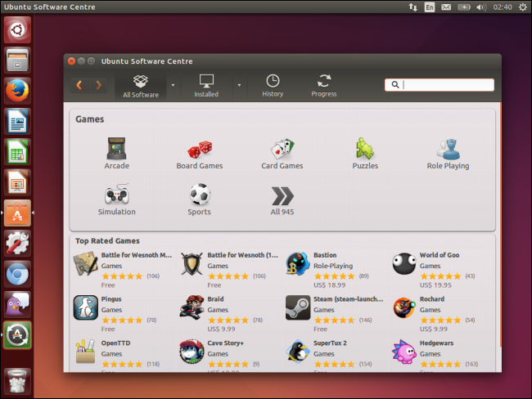Switch to Installed software view
Viewport: 532px width, 399px height.
[x=206, y=86]
